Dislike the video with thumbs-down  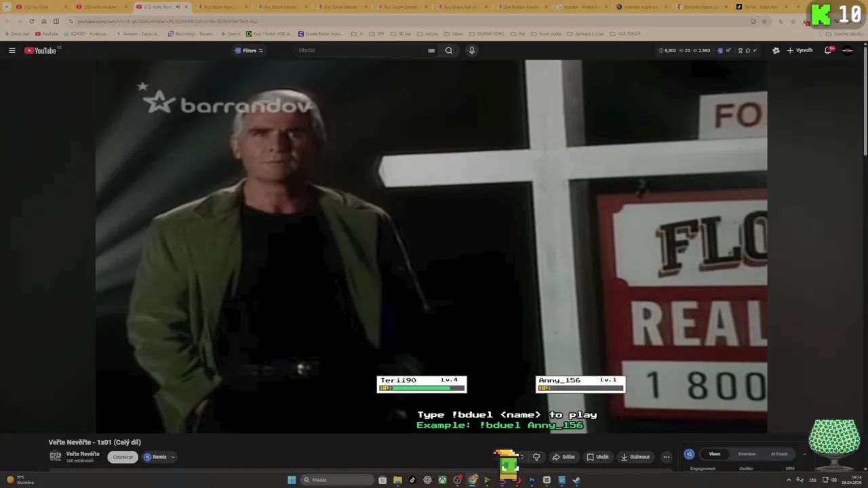(x=536, y=457)
